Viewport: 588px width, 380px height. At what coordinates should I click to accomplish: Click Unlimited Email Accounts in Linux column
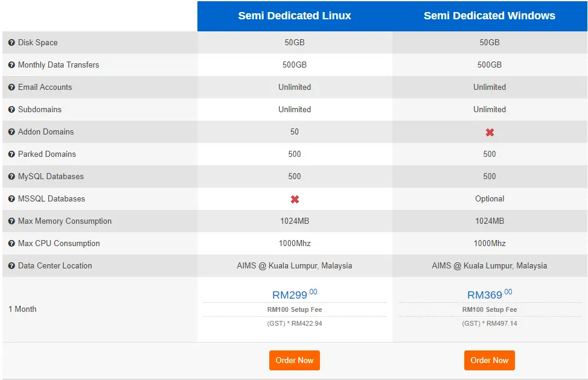(295, 87)
